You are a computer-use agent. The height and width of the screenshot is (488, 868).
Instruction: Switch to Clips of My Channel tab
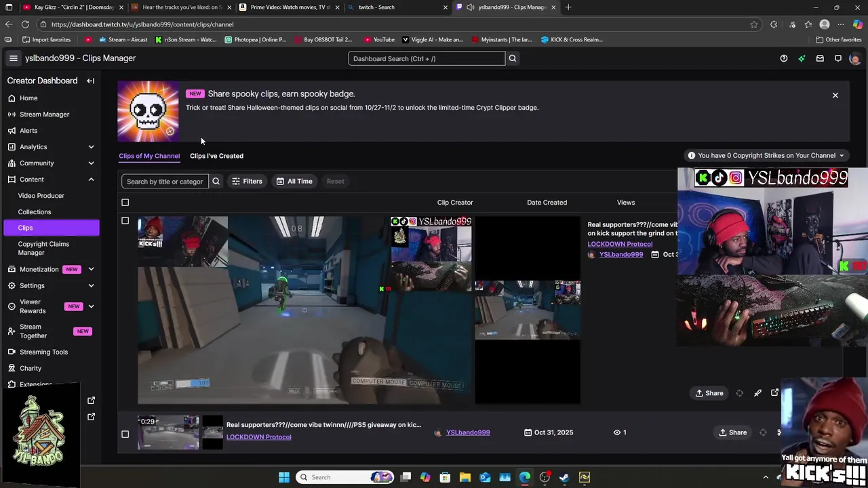point(149,156)
